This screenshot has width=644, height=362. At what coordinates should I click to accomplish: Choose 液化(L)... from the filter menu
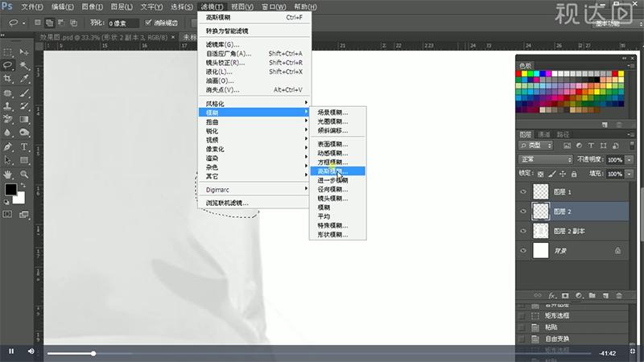254,72
